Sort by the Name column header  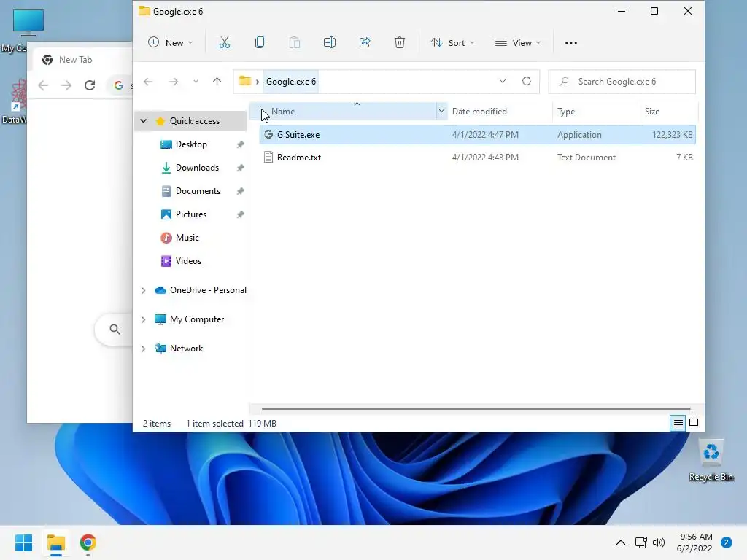[283, 112]
